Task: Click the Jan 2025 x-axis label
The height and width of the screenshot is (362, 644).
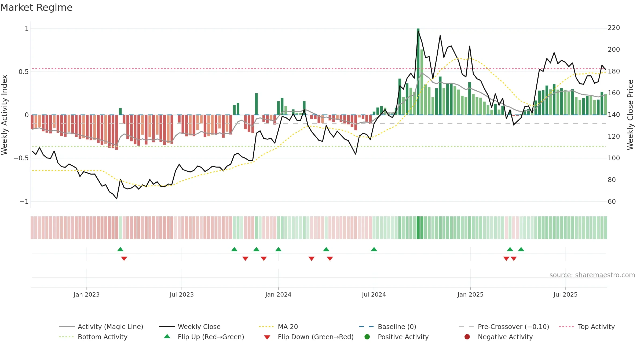Action: coord(470,294)
